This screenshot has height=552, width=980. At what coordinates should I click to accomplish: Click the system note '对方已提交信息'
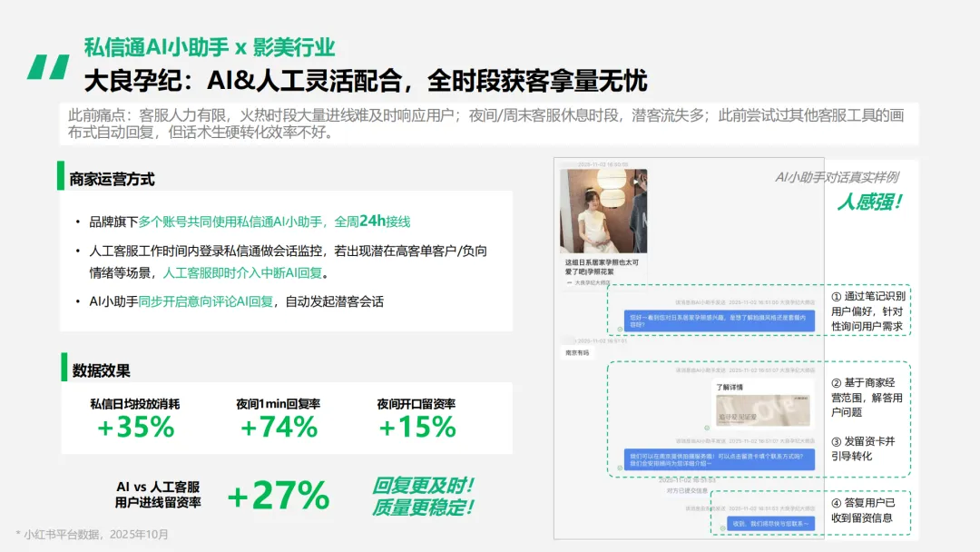(687, 491)
